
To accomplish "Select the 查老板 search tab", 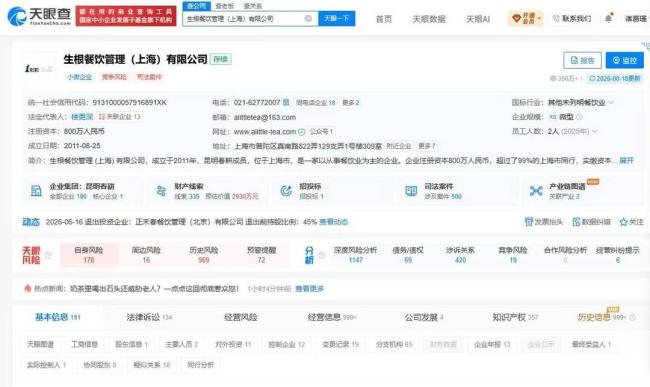I will [x=224, y=6].
